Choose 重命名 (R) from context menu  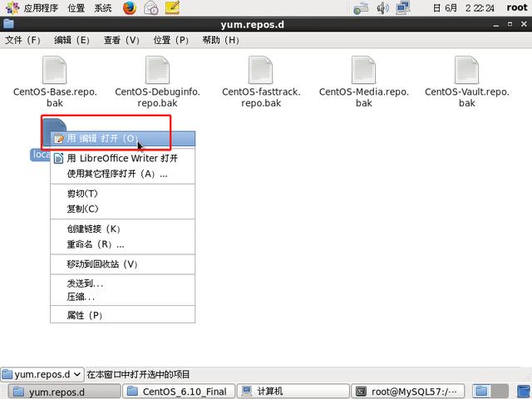coord(123,244)
